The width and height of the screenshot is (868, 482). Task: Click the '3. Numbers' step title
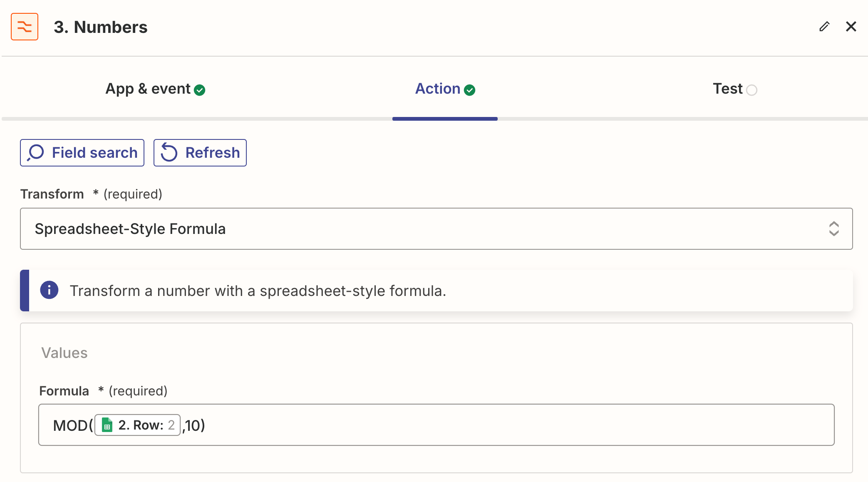click(100, 27)
